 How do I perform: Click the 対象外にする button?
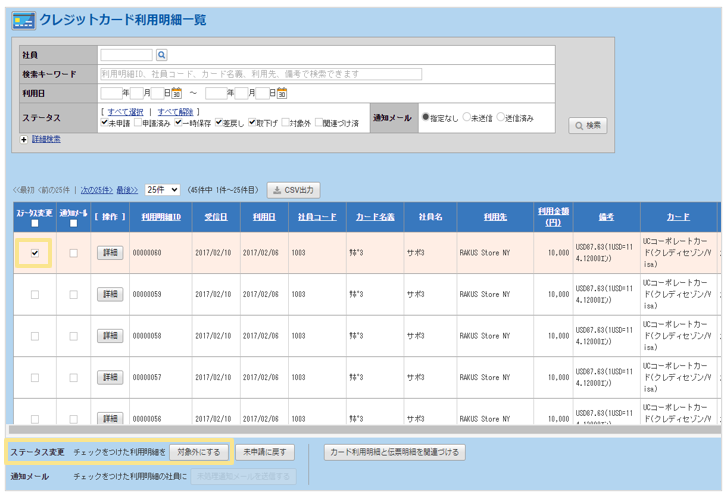click(199, 453)
